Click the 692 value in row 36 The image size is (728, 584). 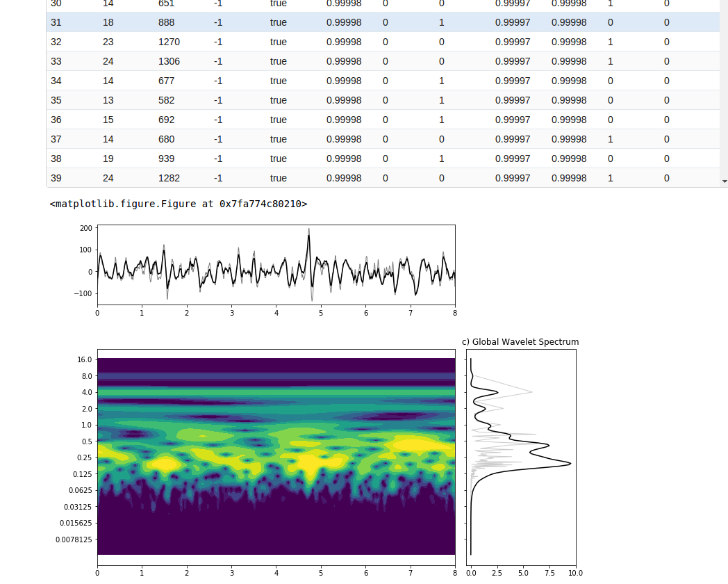click(167, 120)
